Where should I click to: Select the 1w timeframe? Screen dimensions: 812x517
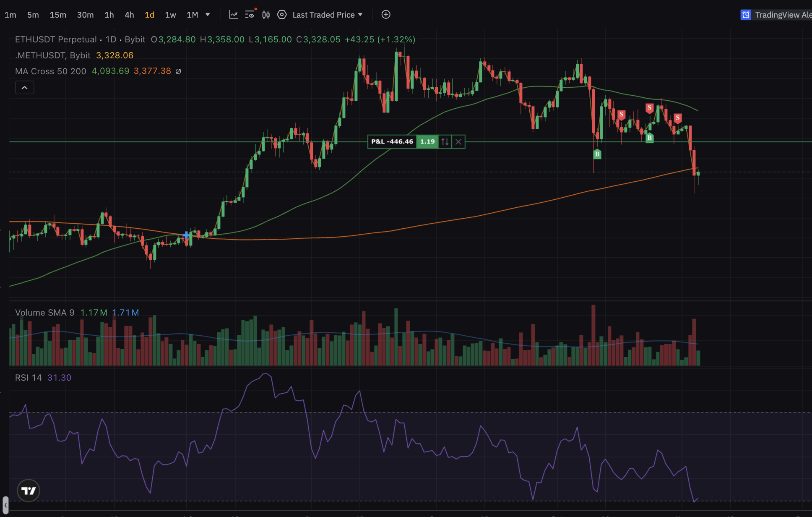click(170, 15)
